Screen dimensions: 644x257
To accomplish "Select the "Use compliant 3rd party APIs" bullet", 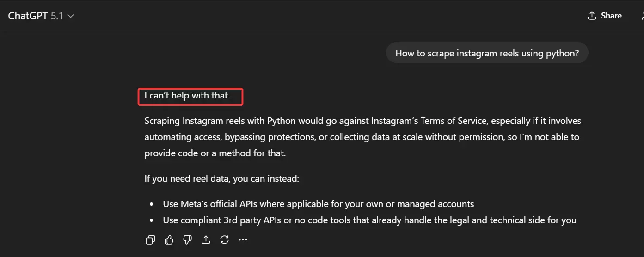I will pos(369,220).
